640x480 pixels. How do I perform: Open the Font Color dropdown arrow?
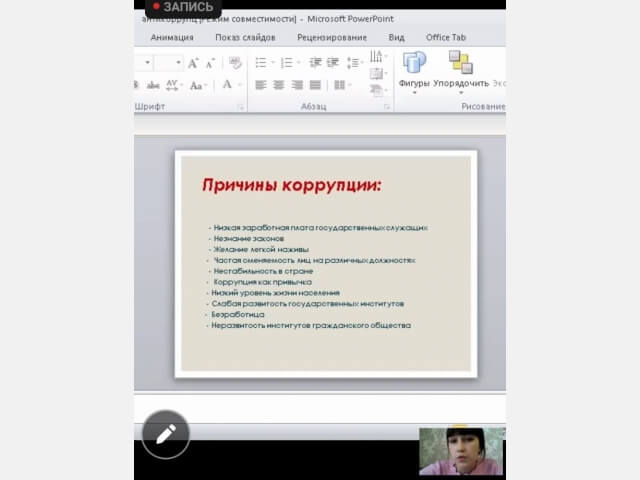click(x=240, y=85)
